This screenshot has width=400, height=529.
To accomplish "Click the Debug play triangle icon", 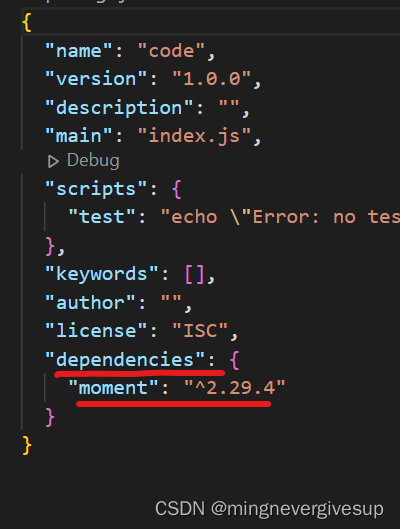I will tap(53, 162).
